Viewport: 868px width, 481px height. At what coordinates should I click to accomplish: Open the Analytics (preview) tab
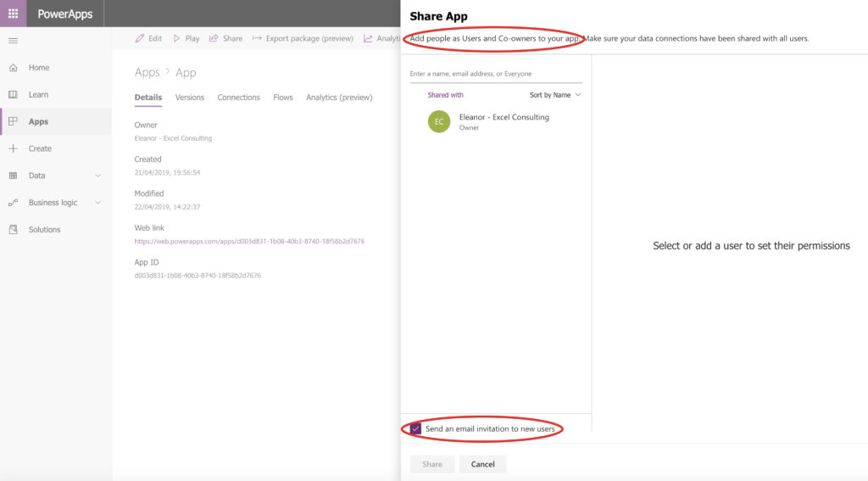click(x=339, y=98)
